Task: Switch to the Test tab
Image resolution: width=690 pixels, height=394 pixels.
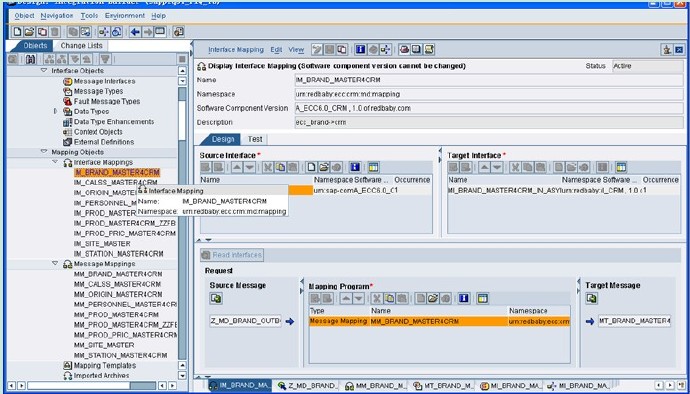Action: click(x=255, y=139)
